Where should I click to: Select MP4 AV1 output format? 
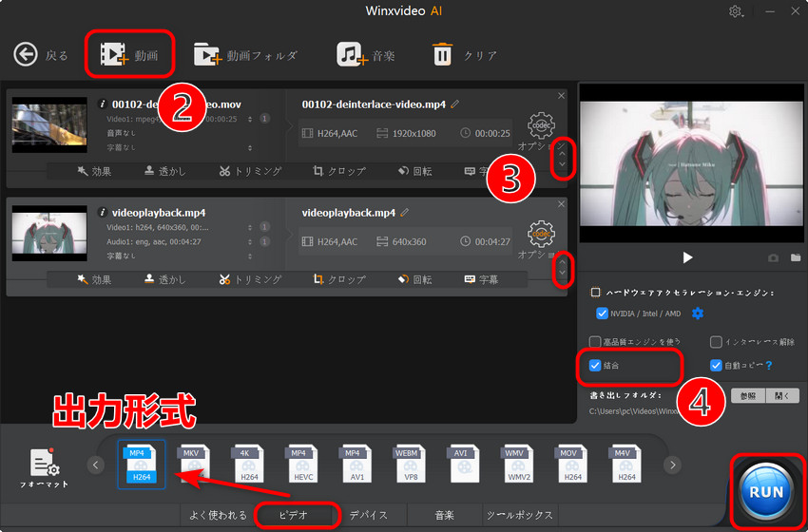click(356, 465)
